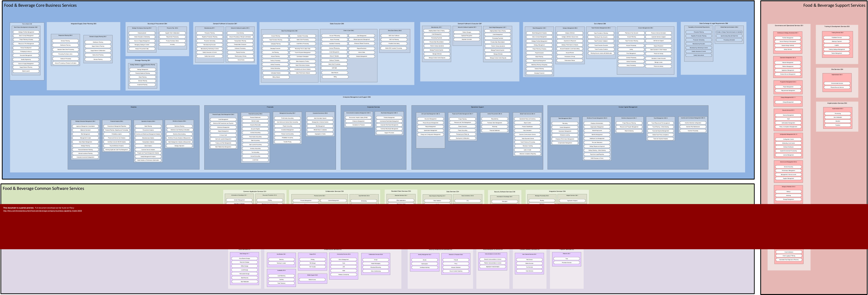The image size is (868, 295).
Task: Select the 'Letter of Credit' box
Action: pyautogui.click(x=527, y=150)
